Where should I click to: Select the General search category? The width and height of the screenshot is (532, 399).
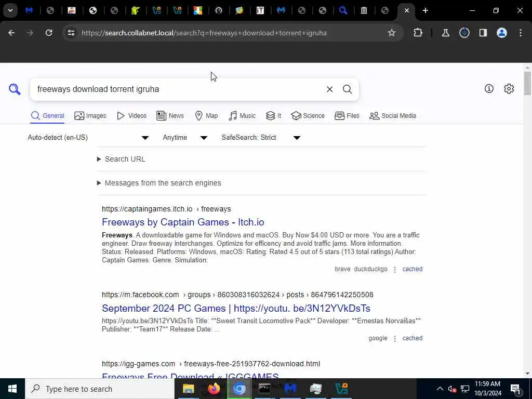47,116
